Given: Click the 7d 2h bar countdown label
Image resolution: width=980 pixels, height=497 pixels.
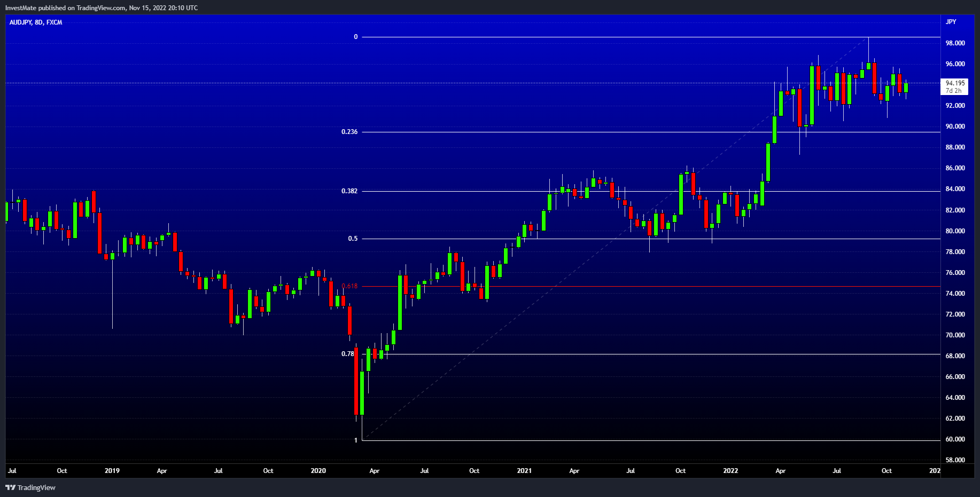Looking at the screenshot, I should pos(953,91).
